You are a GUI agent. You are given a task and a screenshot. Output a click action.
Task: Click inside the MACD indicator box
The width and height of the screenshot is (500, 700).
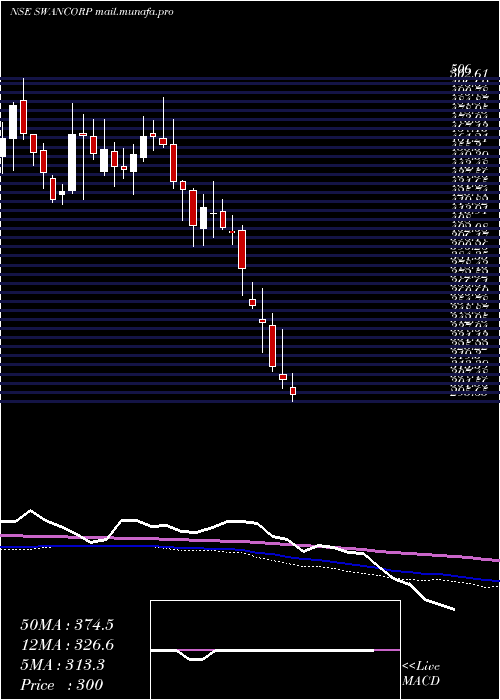click(275, 650)
